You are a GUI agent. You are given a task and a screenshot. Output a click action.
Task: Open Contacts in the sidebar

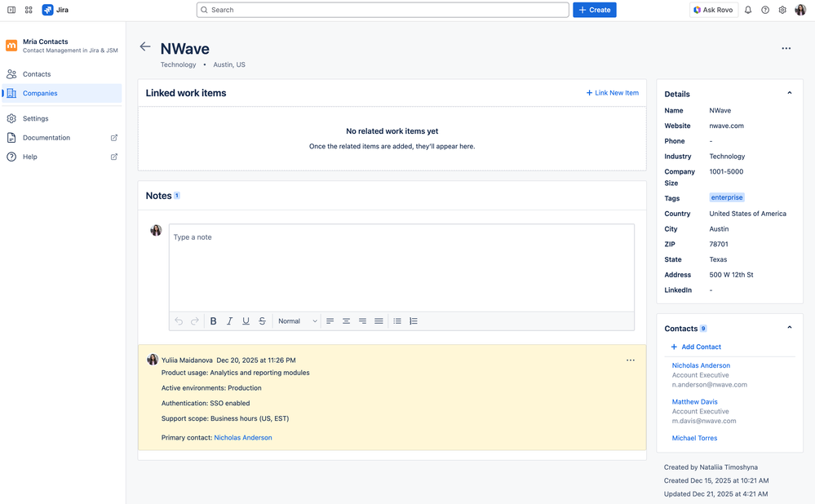point(62,74)
